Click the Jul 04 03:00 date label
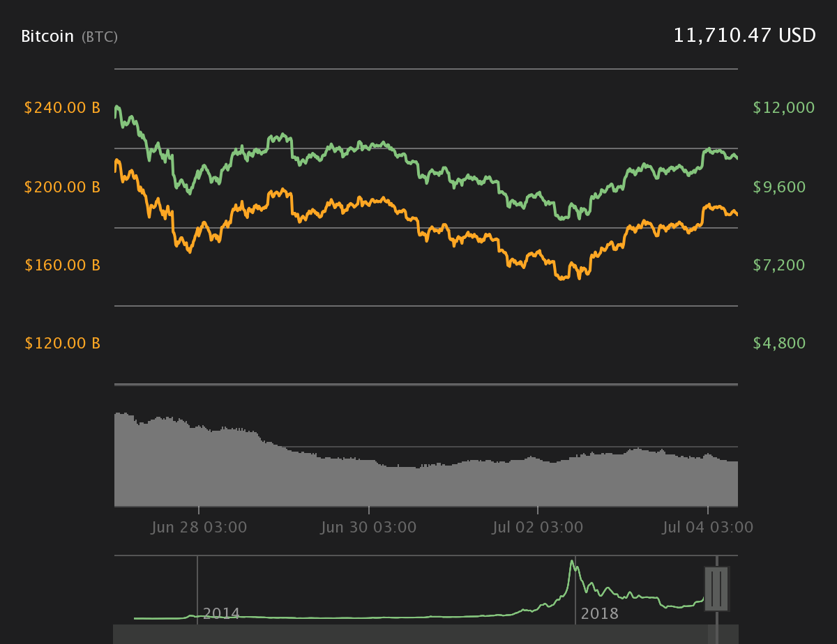Image resolution: width=837 pixels, height=644 pixels. [x=707, y=527]
